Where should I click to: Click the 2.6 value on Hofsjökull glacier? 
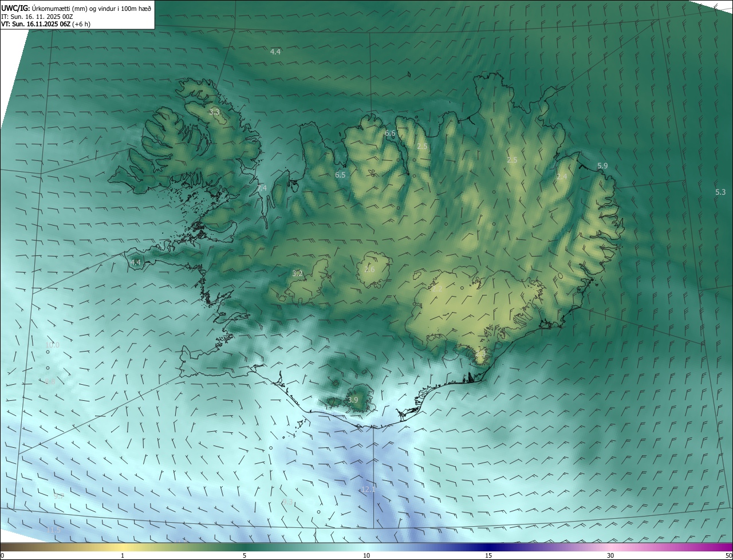click(x=369, y=270)
